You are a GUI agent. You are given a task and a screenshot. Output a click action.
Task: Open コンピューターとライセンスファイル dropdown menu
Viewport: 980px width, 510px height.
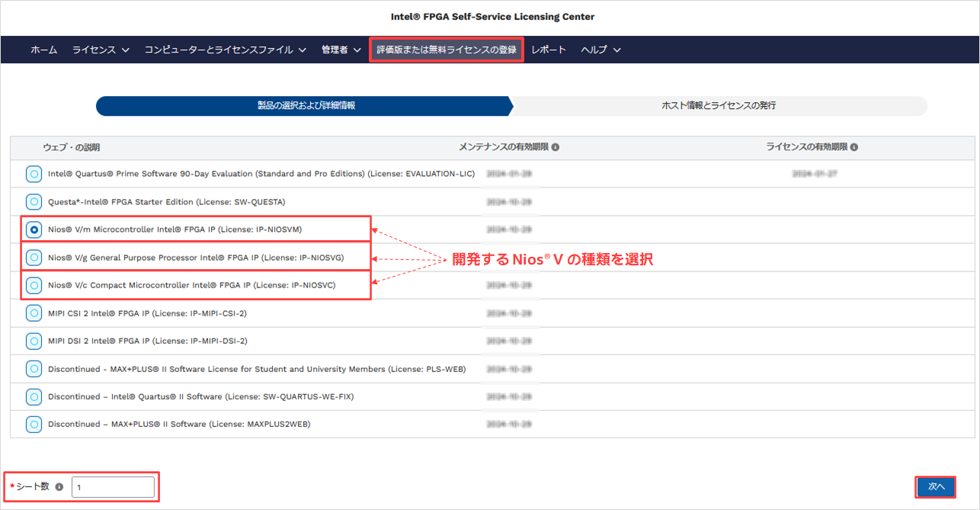(x=226, y=50)
